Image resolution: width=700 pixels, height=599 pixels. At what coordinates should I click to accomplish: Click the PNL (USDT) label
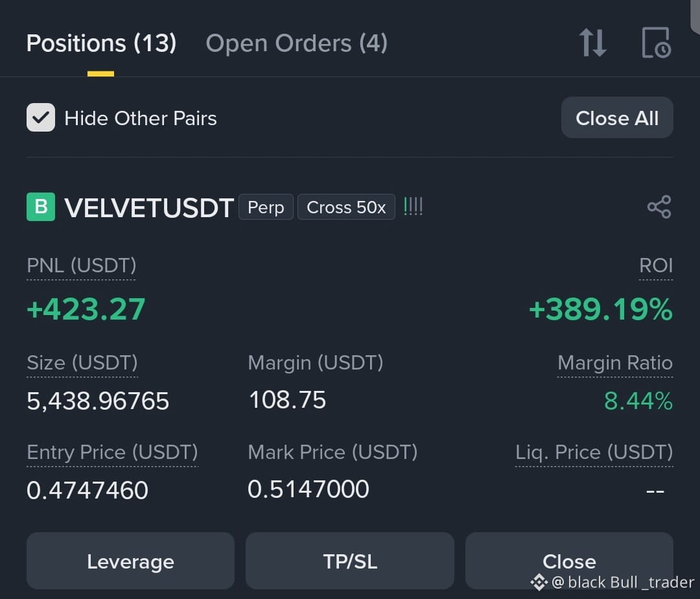(x=81, y=266)
